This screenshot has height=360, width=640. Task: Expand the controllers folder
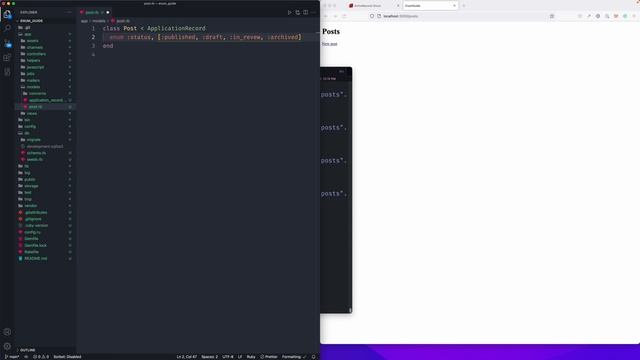point(36,54)
